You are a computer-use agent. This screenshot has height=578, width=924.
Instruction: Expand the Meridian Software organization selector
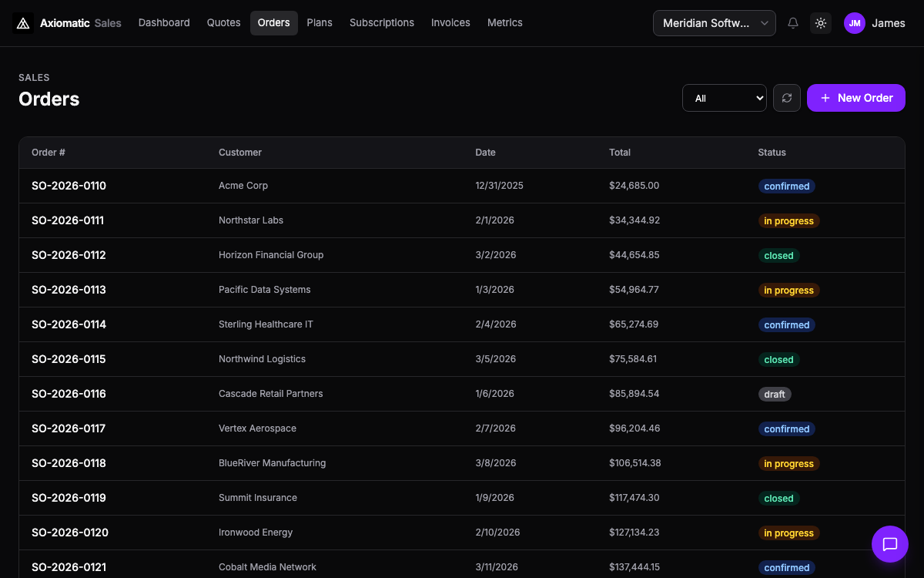[714, 23]
